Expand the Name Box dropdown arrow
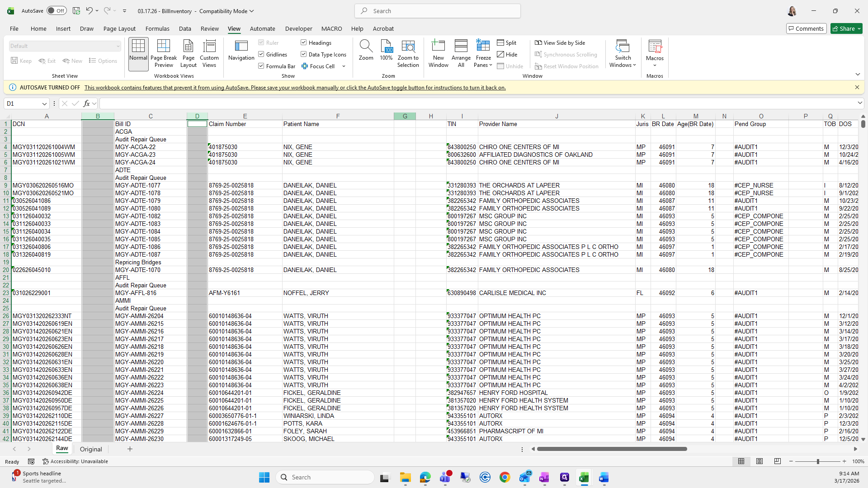Viewport: 868px width, 488px height. [x=44, y=104]
